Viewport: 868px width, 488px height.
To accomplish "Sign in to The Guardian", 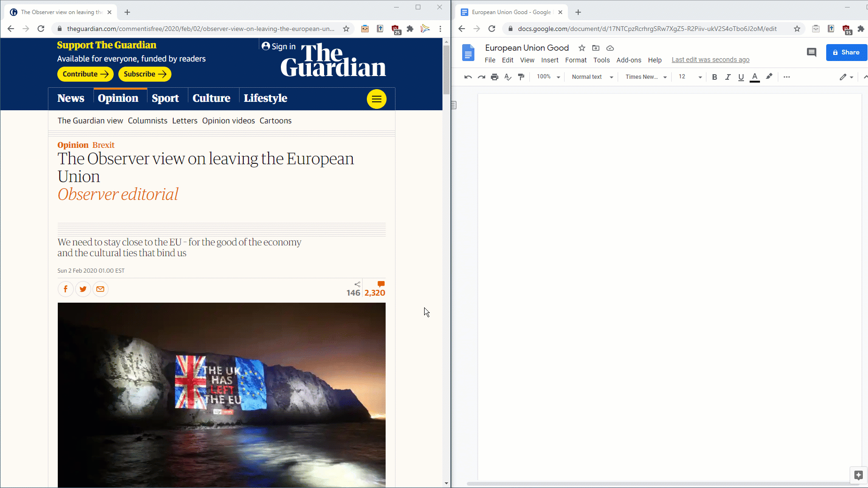I will (279, 46).
